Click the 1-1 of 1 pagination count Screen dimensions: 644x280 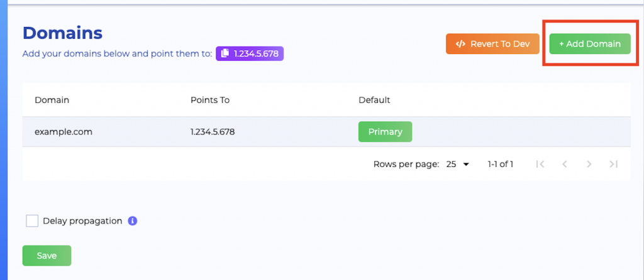click(x=501, y=164)
